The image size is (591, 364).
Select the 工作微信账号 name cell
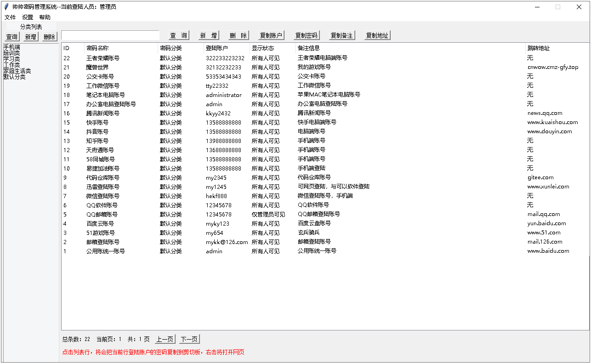103,85
